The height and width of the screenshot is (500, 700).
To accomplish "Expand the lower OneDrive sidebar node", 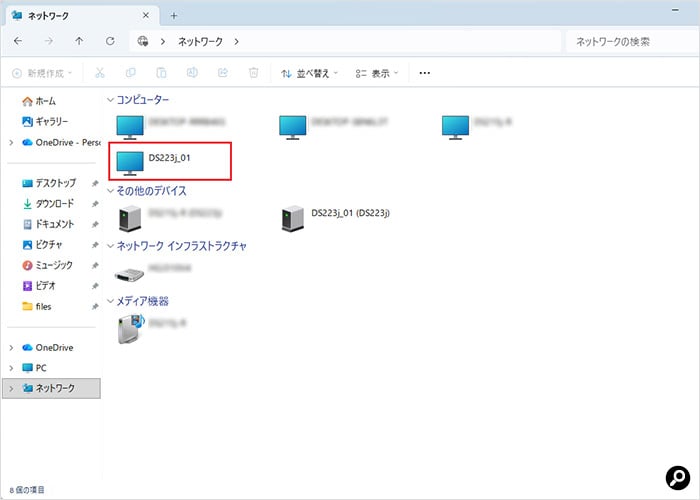I will point(11,347).
